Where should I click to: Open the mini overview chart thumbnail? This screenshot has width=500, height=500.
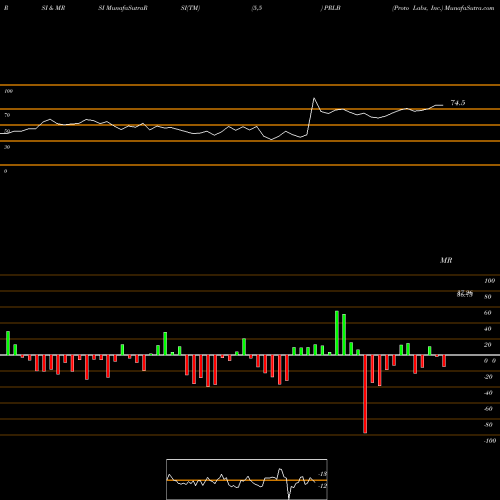coord(247,479)
